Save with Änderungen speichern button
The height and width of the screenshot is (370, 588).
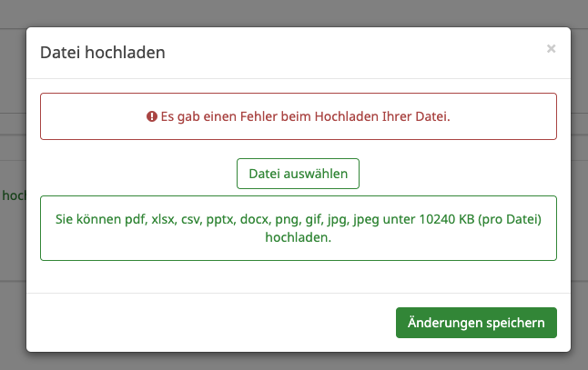click(476, 323)
